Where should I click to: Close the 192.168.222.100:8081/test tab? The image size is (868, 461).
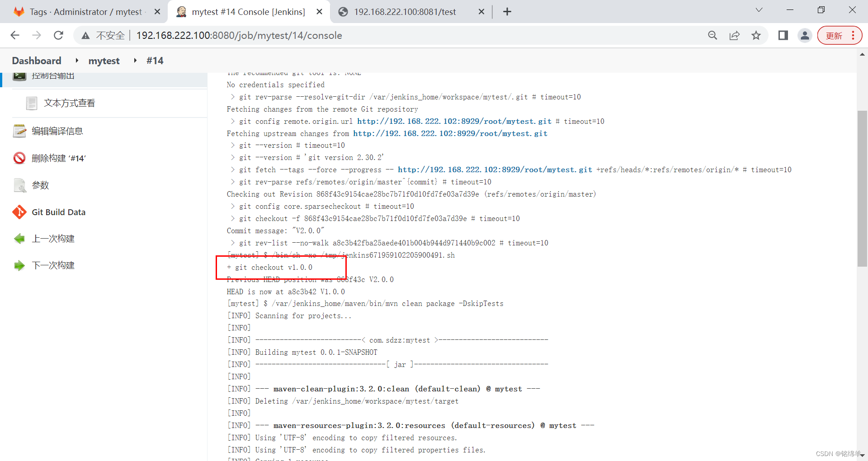pyautogui.click(x=481, y=12)
